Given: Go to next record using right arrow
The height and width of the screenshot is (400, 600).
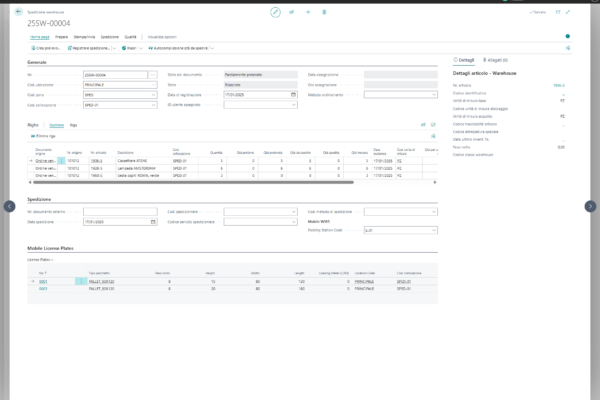Looking at the screenshot, I should coord(590,206).
